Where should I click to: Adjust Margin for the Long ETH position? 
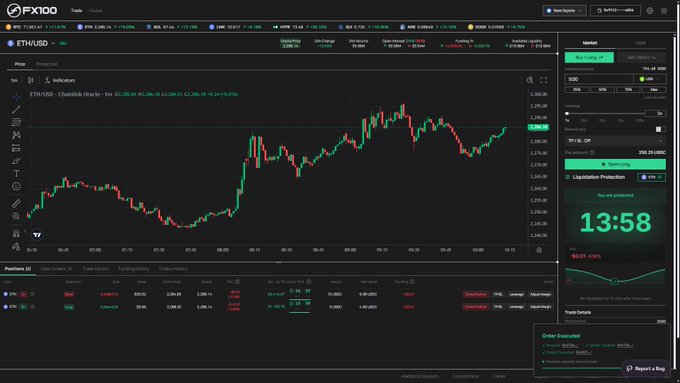541,307
